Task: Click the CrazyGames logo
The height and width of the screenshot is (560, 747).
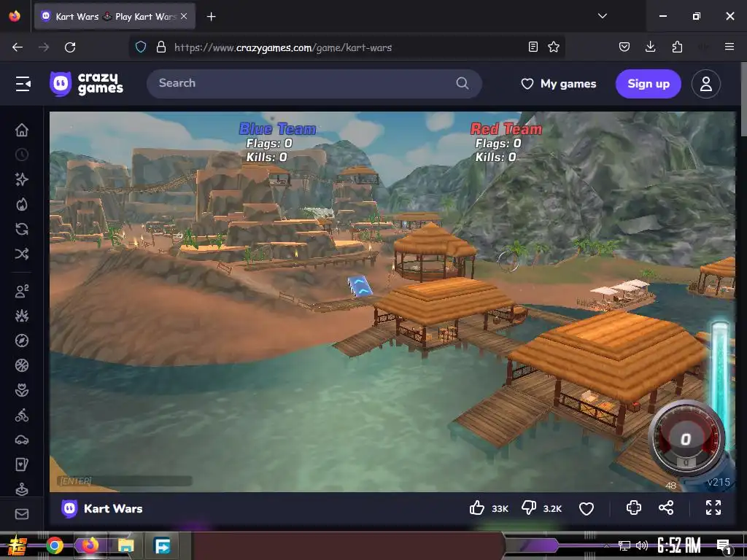Action: [87, 84]
